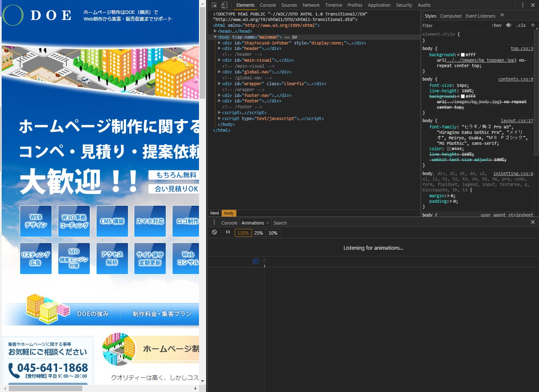Expand the footer-nav div node
Viewport: 539px width, 392px height.
point(220,95)
